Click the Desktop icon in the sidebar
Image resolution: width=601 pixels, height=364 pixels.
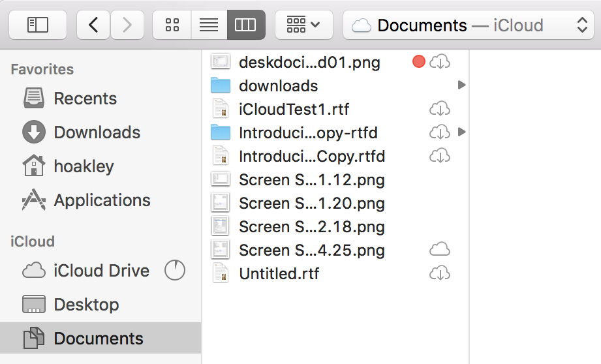pyautogui.click(x=34, y=305)
